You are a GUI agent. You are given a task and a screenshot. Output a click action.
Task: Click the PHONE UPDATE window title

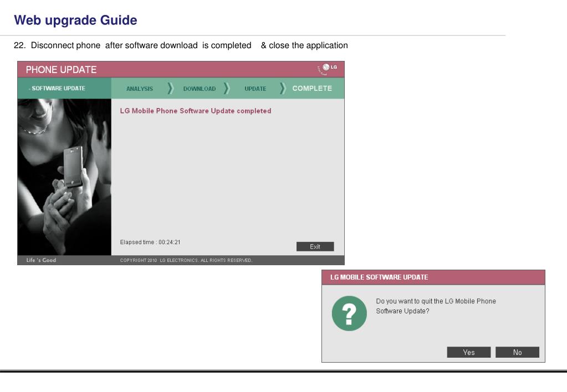(x=61, y=69)
